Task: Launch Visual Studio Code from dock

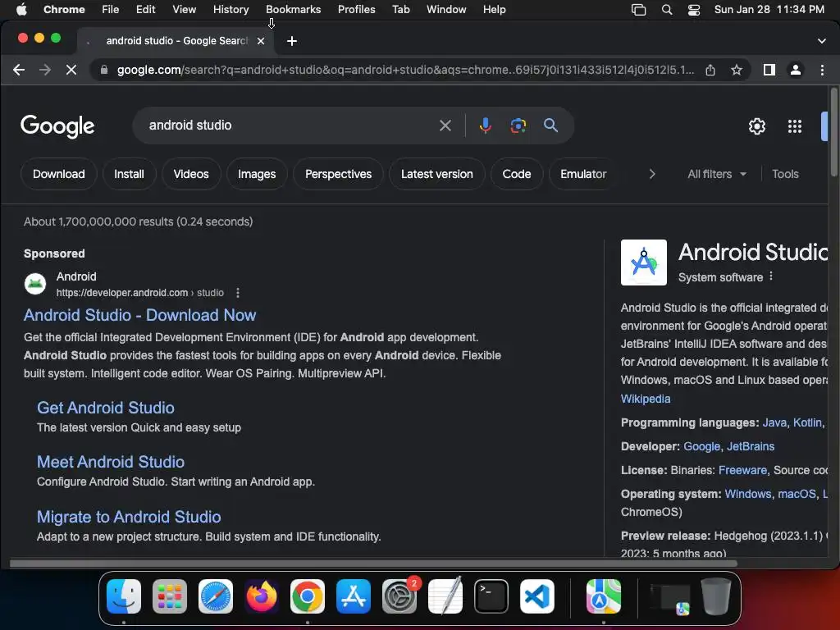Action: [x=537, y=596]
